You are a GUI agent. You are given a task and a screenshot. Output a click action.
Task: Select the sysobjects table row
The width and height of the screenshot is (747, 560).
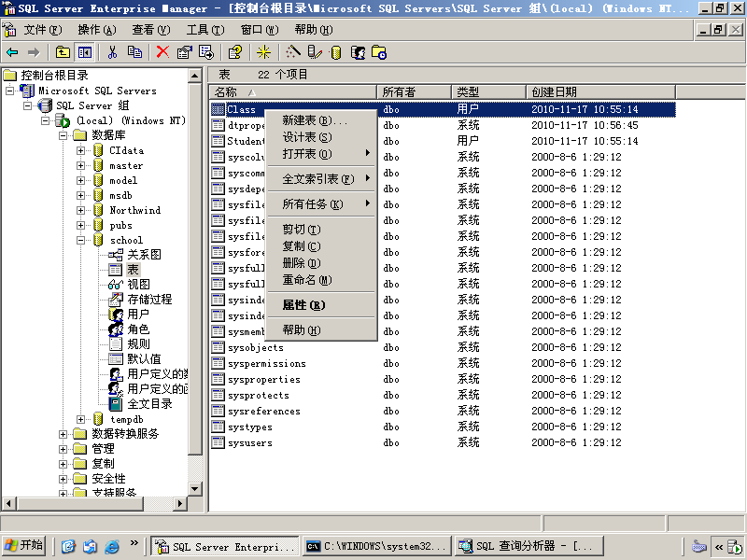[x=443, y=347]
